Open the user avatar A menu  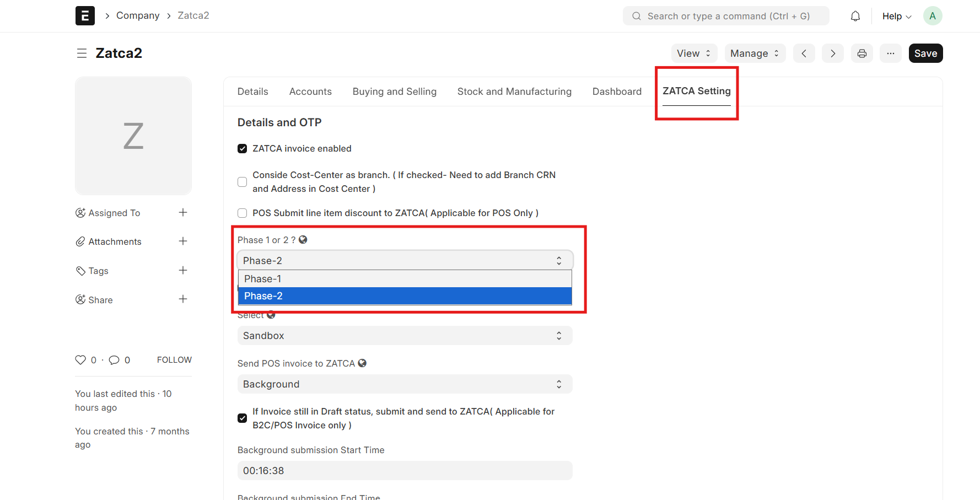pyautogui.click(x=933, y=16)
